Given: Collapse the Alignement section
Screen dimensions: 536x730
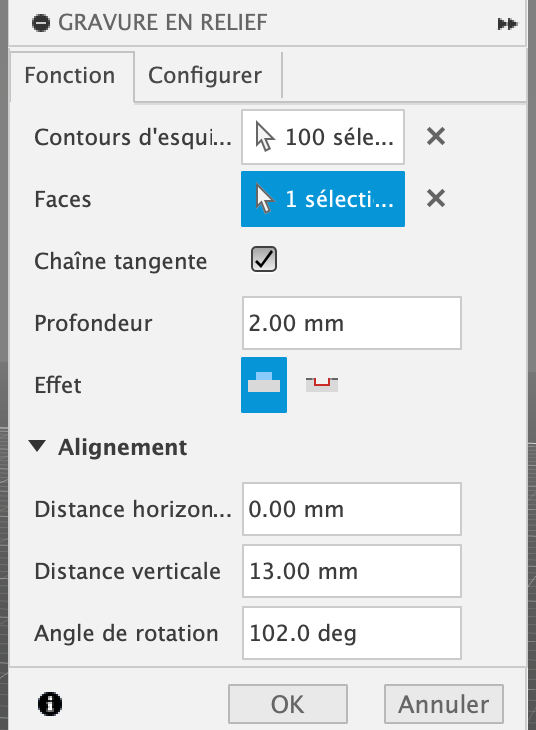Looking at the screenshot, I should (37, 446).
